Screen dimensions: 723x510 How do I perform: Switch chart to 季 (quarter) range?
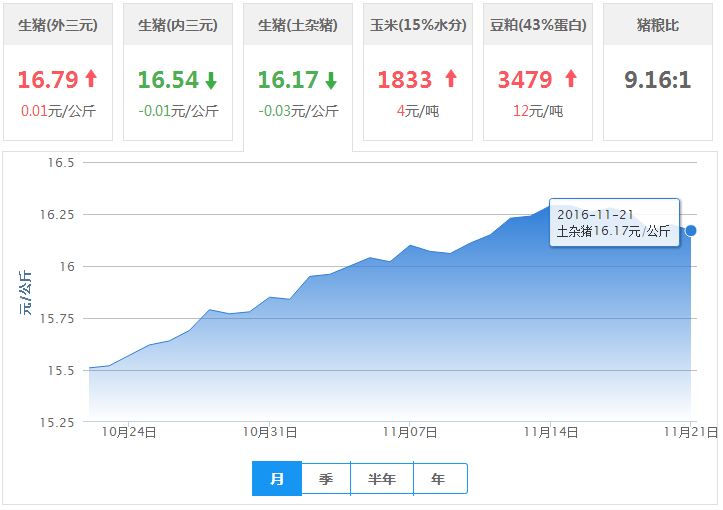(x=326, y=479)
